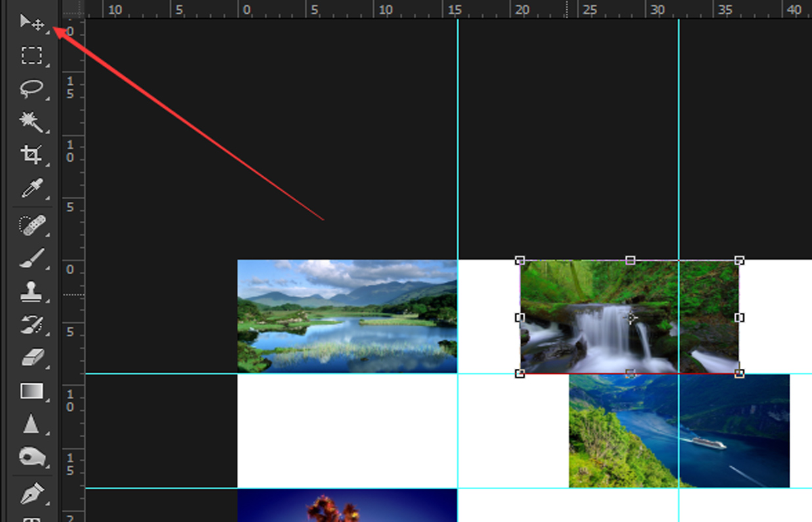Click the lake landscape image
The height and width of the screenshot is (522, 812).
pos(347,316)
